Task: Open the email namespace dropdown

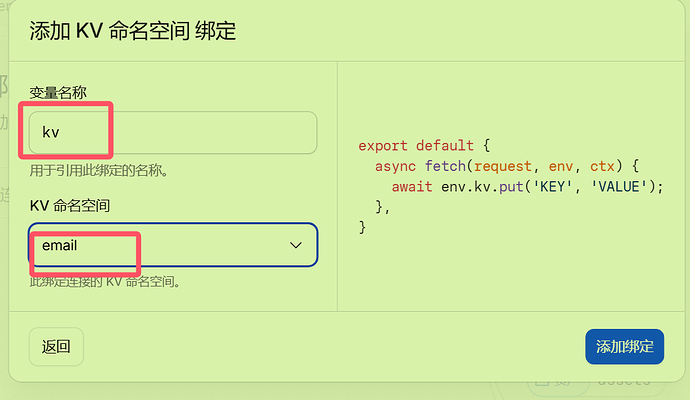Action: (x=173, y=245)
